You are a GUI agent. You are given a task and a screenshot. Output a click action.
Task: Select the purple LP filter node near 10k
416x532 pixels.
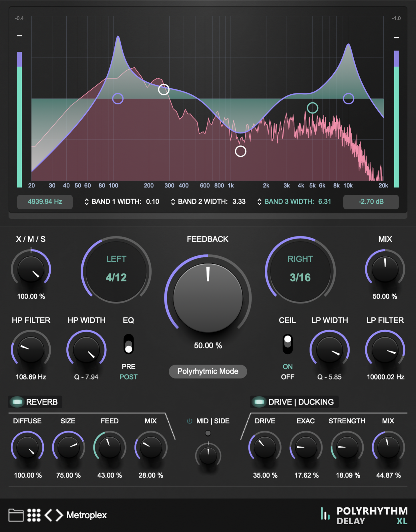tap(349, 99)
